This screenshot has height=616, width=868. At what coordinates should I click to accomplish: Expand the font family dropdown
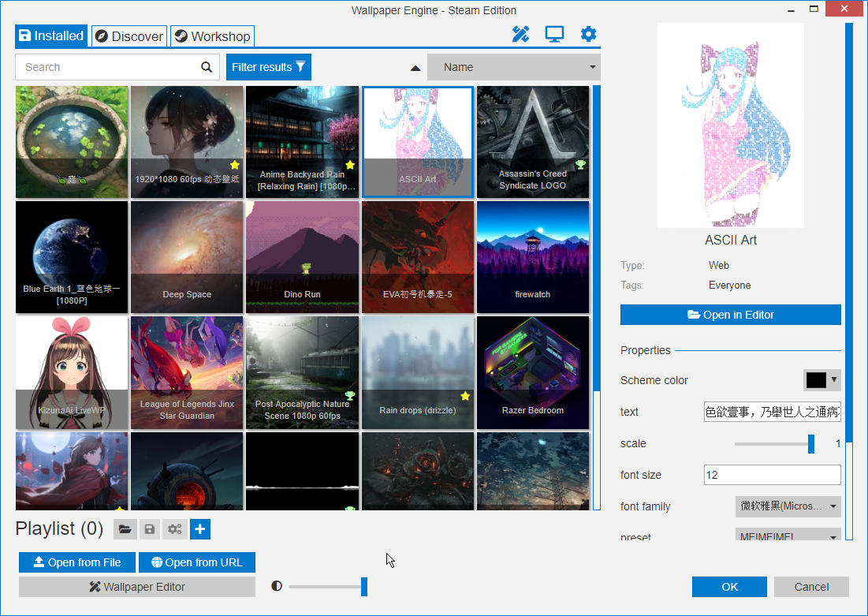coord(788,506)
